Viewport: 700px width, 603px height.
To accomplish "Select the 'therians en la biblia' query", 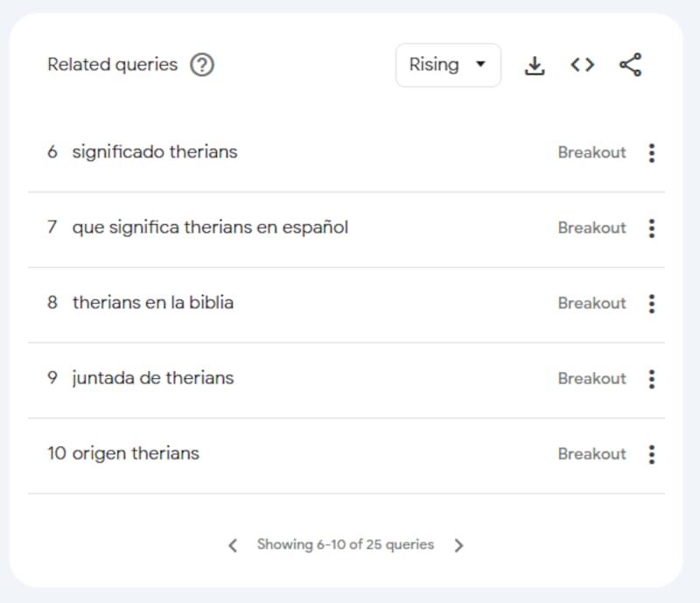I will (x=152, y=303).
